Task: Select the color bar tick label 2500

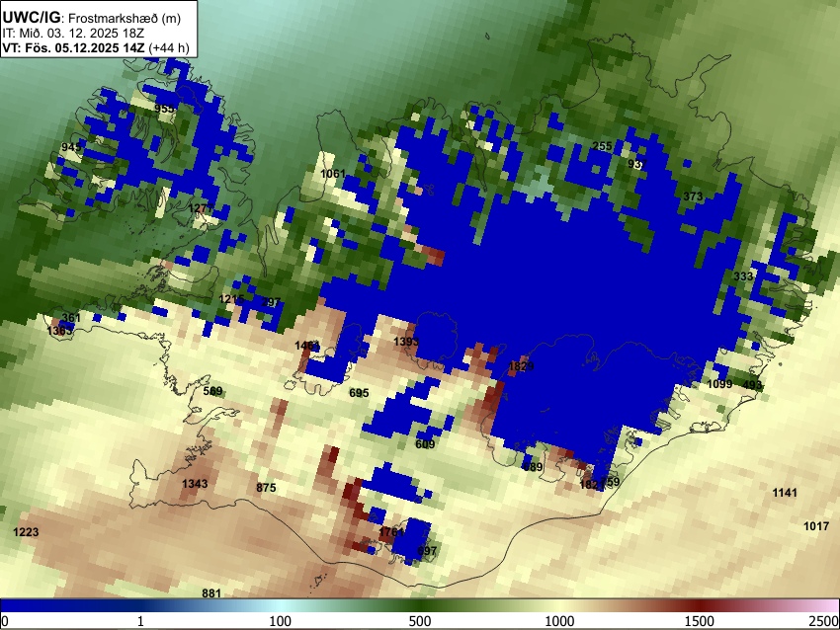Action: [x=825, y=621]
